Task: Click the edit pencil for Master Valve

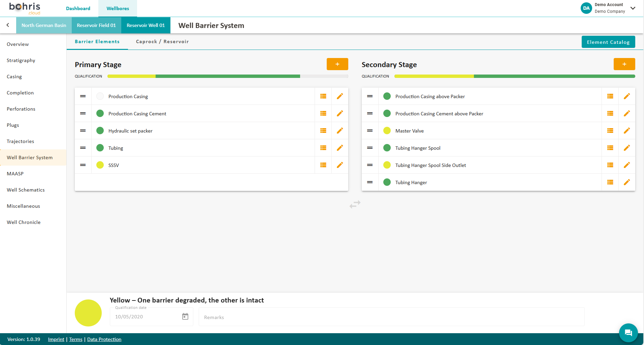Action: 626,131
